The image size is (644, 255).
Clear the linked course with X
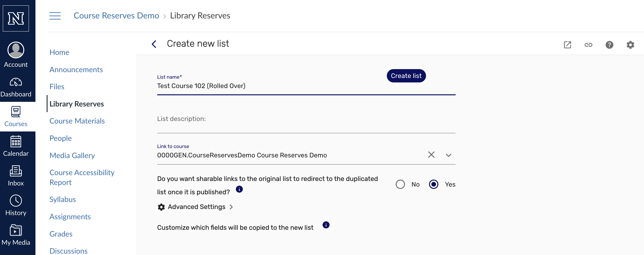(431, 155)
